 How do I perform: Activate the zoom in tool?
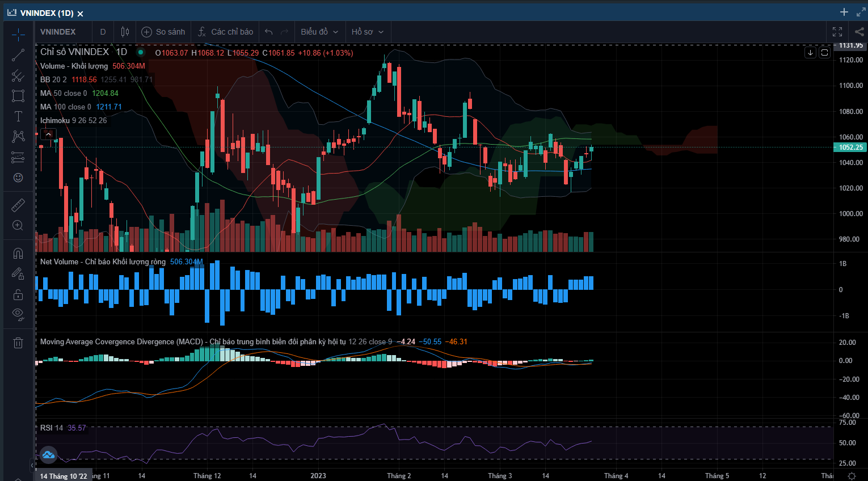pyautogui.click(x=18, y=225)
